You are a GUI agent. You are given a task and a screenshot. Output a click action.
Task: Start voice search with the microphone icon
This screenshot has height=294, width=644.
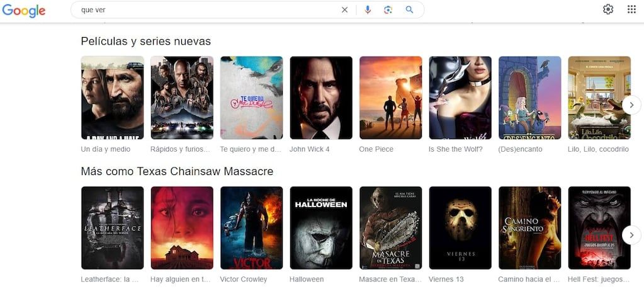click(368, 10)
